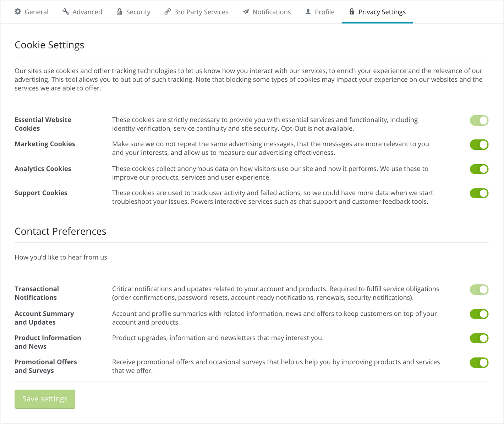This screenshot has width=504, height=424.
Task: Click the lock icon beside Privacy Settings
Action: (x=351, y=12)
